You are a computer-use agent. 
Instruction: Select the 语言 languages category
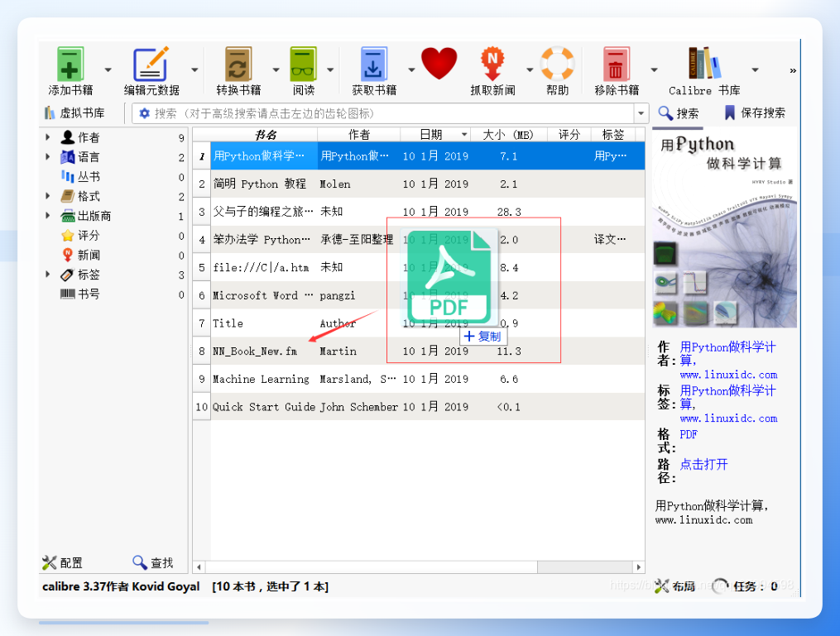tap(89, 157)
